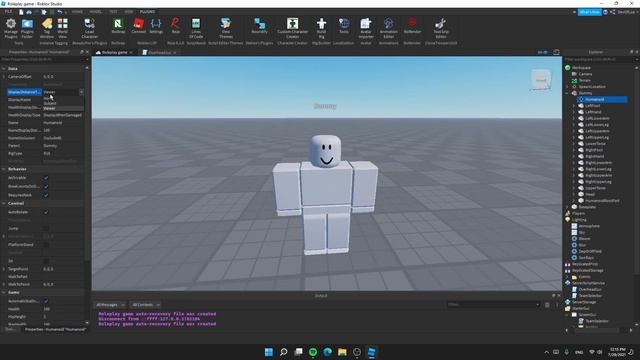Image resolution: width=640 pixels, height=360 pixels.
Task: Open the Custom Character Creator plugin
Action: [x=292, y=28]
